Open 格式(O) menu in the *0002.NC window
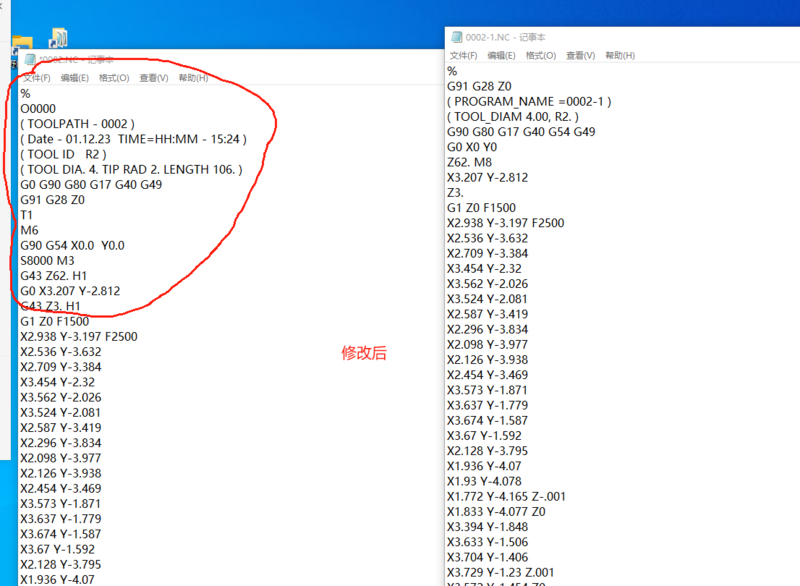800x586 pixels. point(114,78)
